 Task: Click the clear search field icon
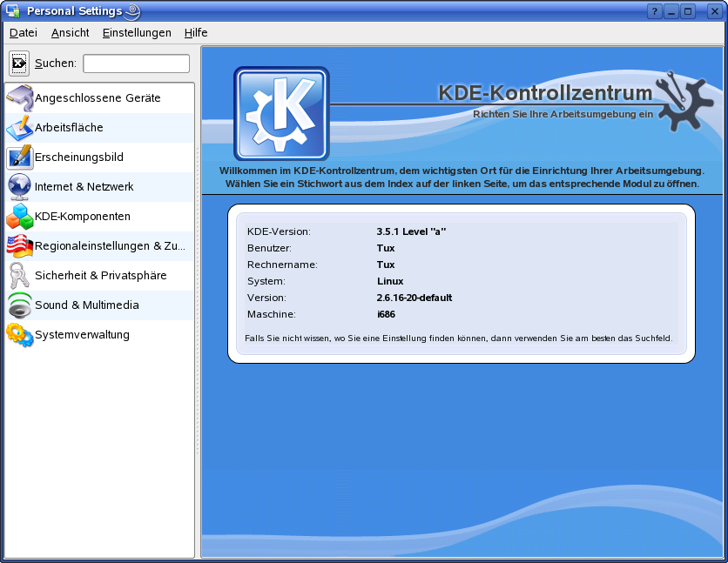click(19, 63)
